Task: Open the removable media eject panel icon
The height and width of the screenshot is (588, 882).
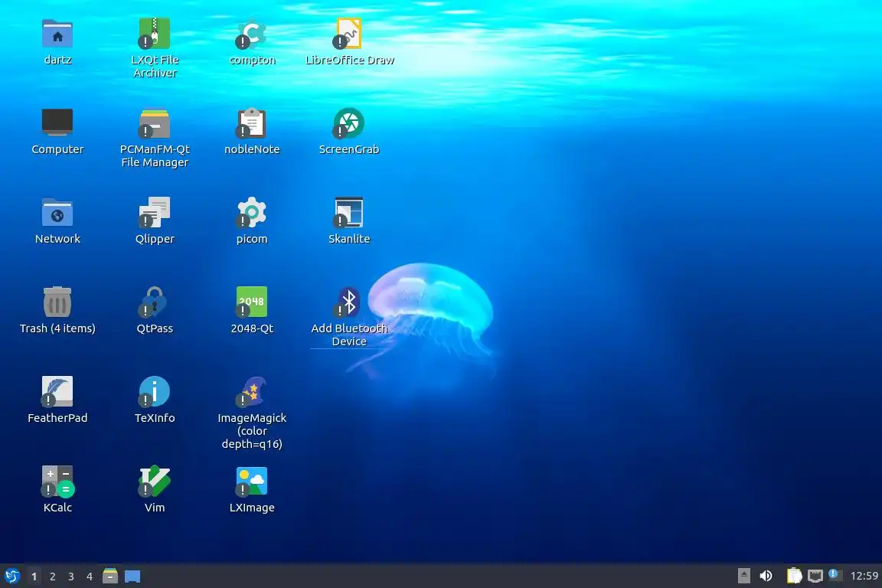Action: (x=743, y=576)
